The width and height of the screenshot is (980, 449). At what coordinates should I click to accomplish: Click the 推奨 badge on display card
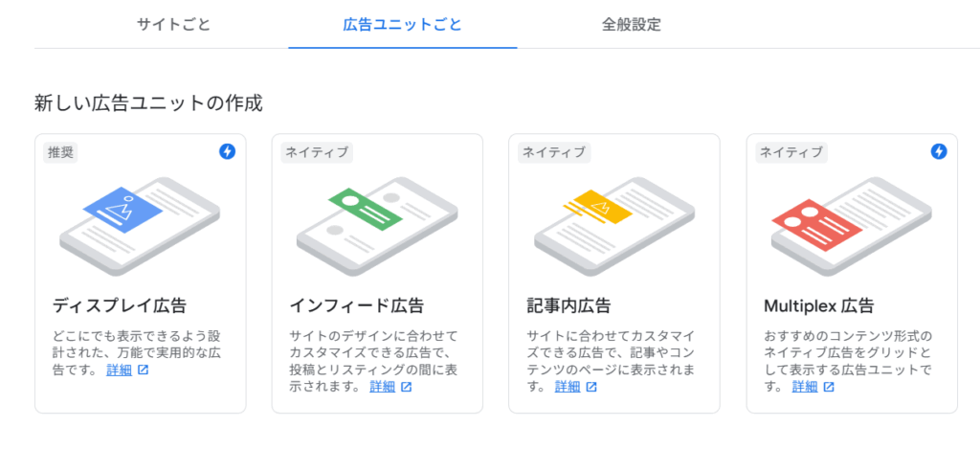coord(60,152)
